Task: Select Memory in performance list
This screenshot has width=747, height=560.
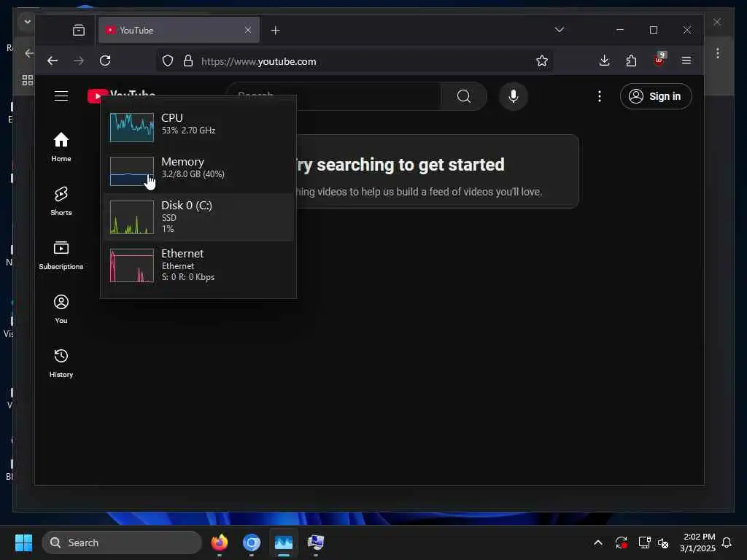Action: coord(198,171)
